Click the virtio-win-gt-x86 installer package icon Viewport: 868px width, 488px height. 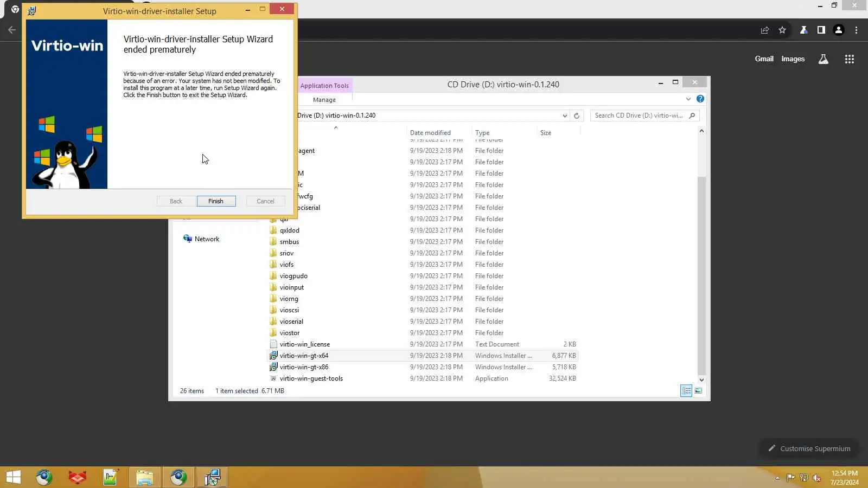(273, 367)
